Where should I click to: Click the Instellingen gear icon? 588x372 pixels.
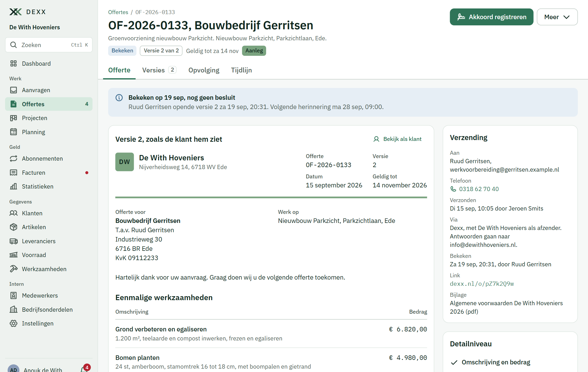point(13,323)
